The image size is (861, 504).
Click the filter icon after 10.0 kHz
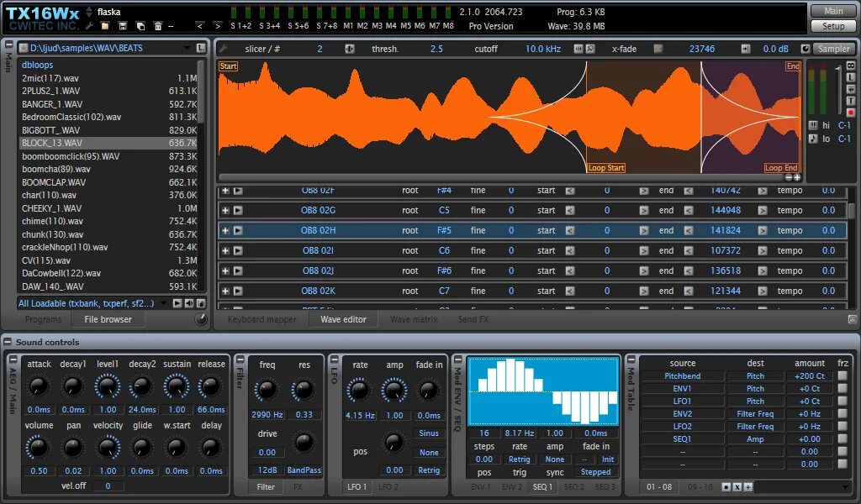point(578,49)
